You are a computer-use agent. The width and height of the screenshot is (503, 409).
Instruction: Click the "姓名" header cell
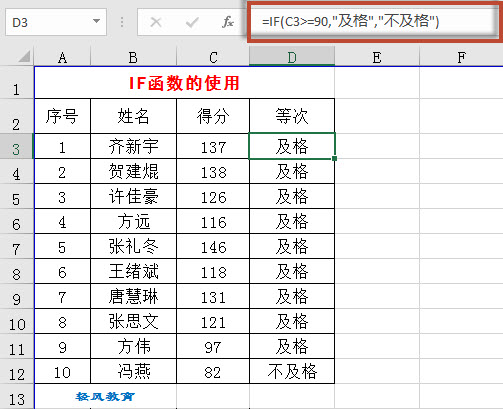click(133, 116)
